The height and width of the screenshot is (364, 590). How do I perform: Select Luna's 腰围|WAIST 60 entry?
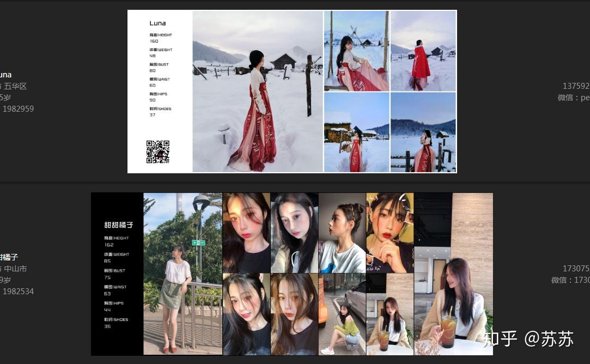point(160,82)
